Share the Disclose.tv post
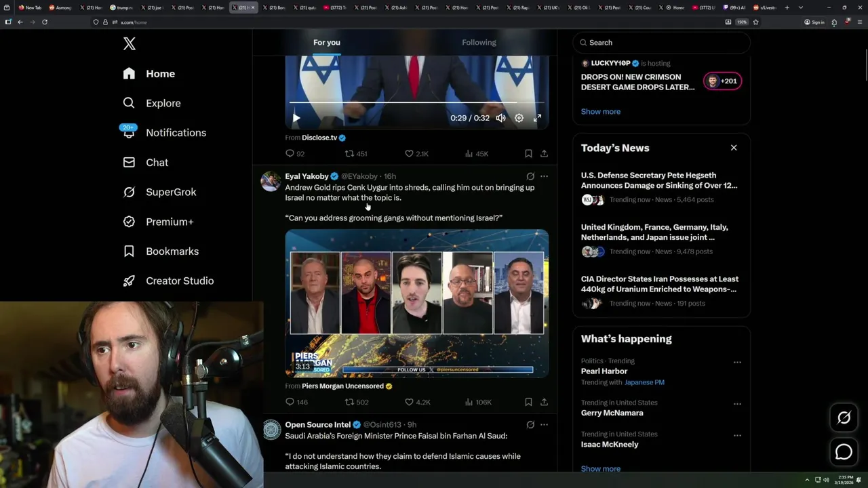 [x=544, y=154]
